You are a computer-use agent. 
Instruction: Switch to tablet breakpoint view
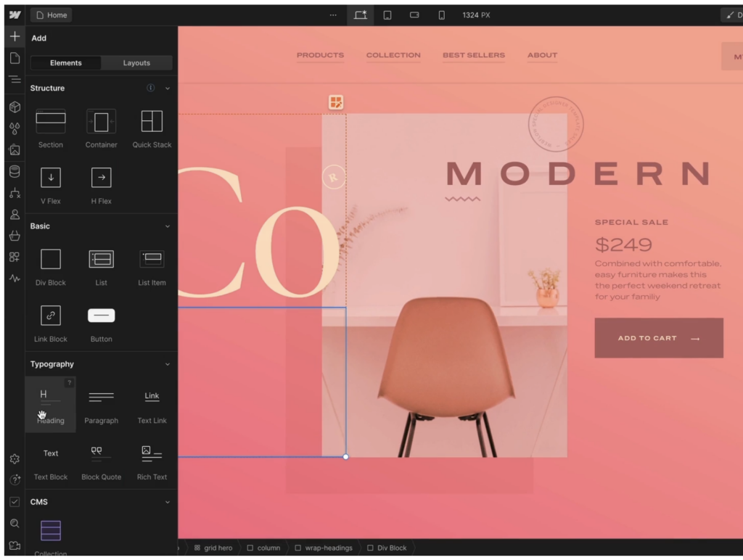tap(387, 15)
